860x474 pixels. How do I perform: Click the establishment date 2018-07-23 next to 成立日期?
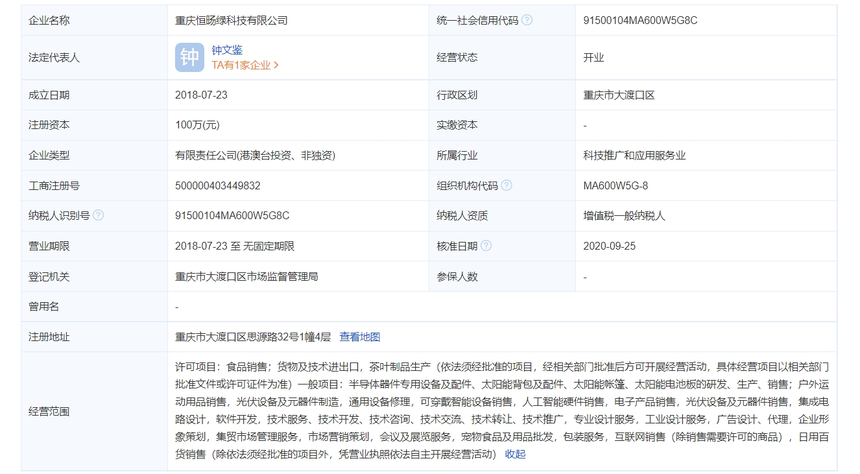pyautogui.click(x=201, y=95)
